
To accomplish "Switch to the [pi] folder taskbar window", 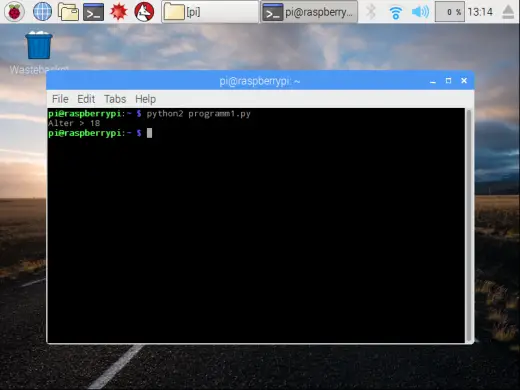I will 210,12.
